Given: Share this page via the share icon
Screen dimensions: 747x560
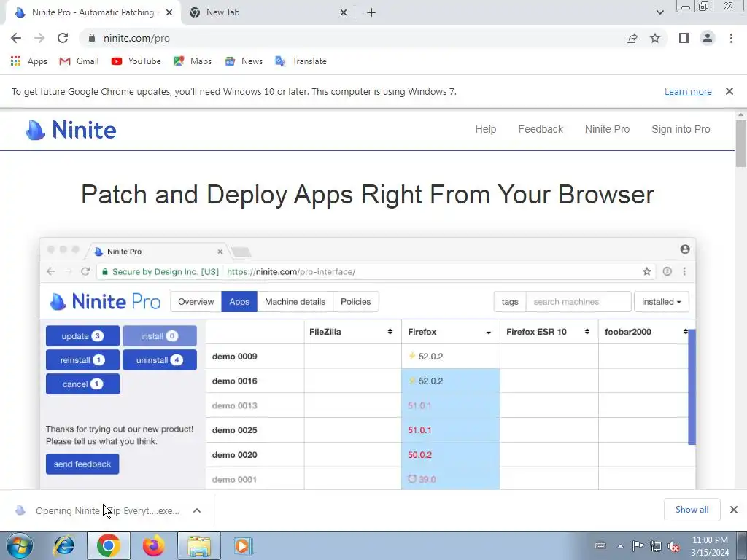Looking at the screenshot, I should (632, 38).
